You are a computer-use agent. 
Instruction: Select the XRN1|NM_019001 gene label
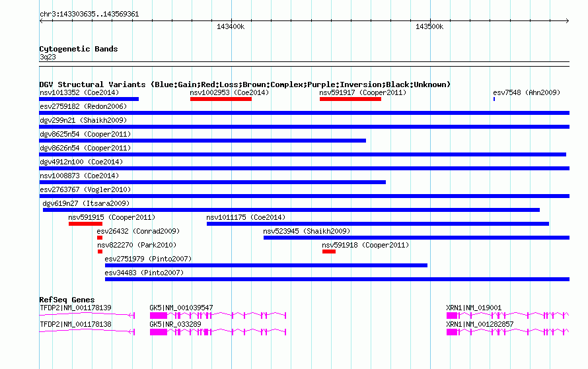(474, 308)
